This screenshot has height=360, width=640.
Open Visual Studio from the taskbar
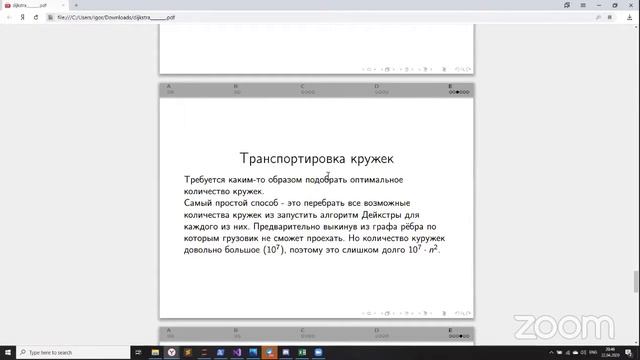[x=237, y=352]
